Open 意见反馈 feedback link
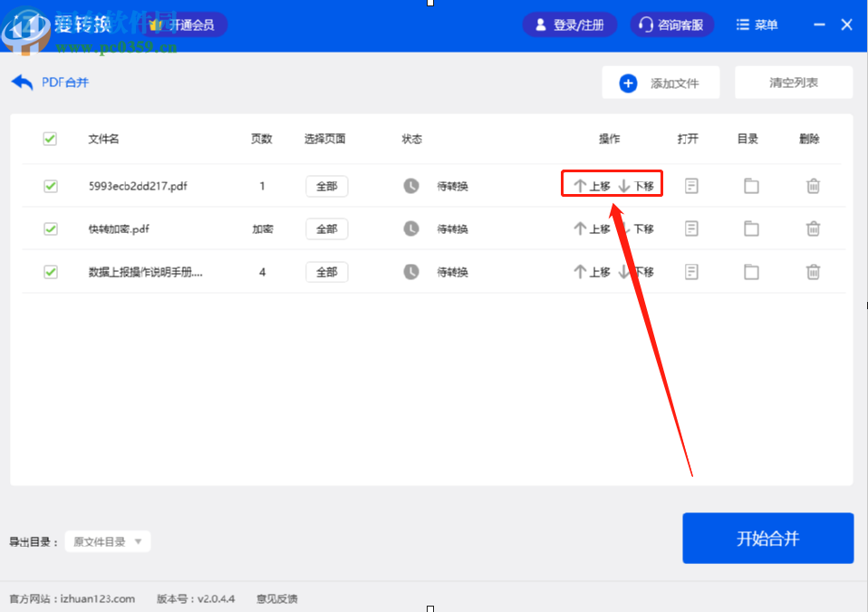The width and height of the screenshot is (868, 612). tap(276, 598)
